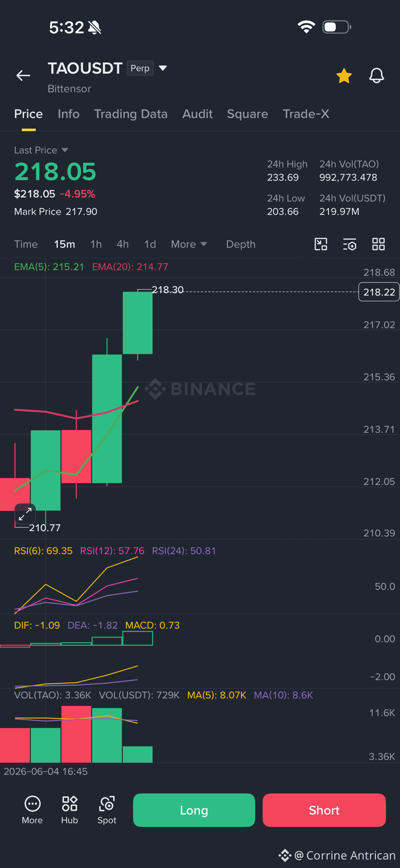
Task: Tap the Bittensor subtitle text
Action: [70, 89]
